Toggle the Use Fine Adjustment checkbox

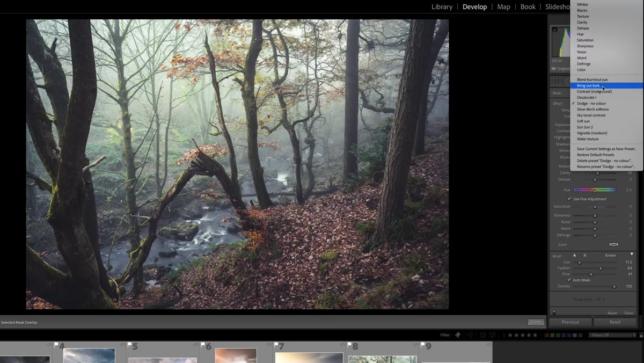[569, 199]
